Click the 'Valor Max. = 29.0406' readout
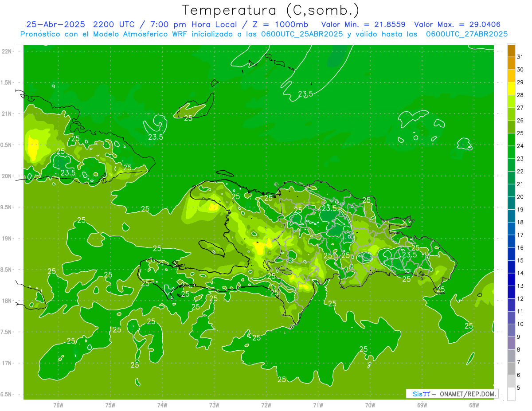 coord(458,24)
